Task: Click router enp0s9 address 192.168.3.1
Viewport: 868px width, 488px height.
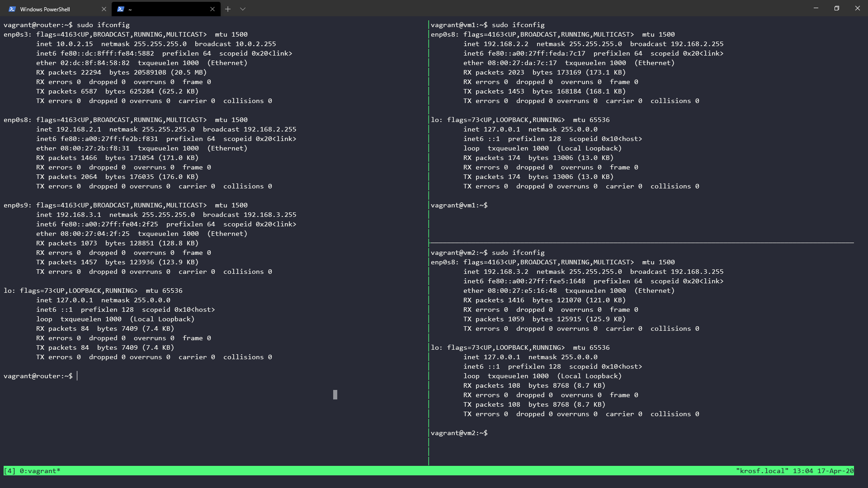Action: [79, 215]
